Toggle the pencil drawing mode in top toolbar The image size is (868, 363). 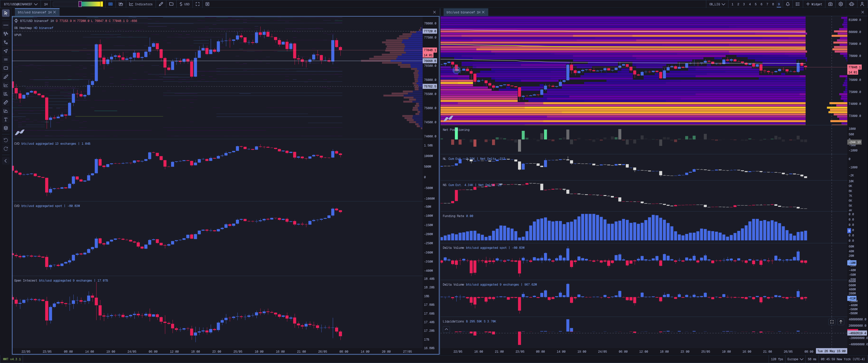click(x=161, y=4)
